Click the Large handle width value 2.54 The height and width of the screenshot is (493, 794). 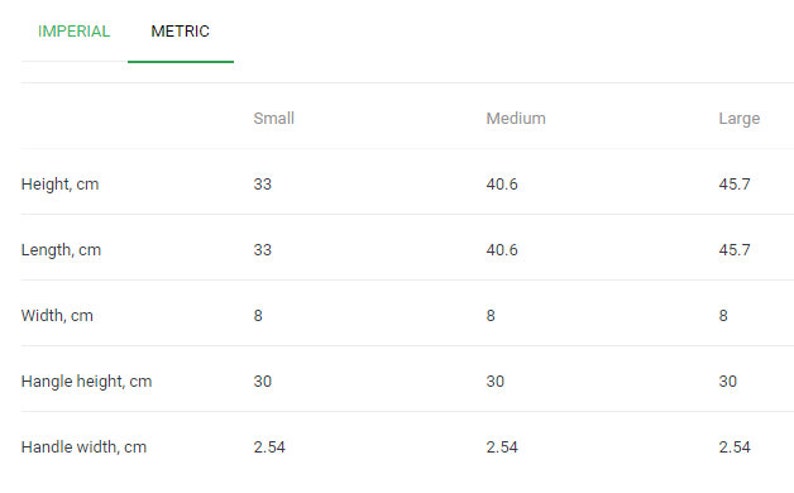[x=734, y=447]
